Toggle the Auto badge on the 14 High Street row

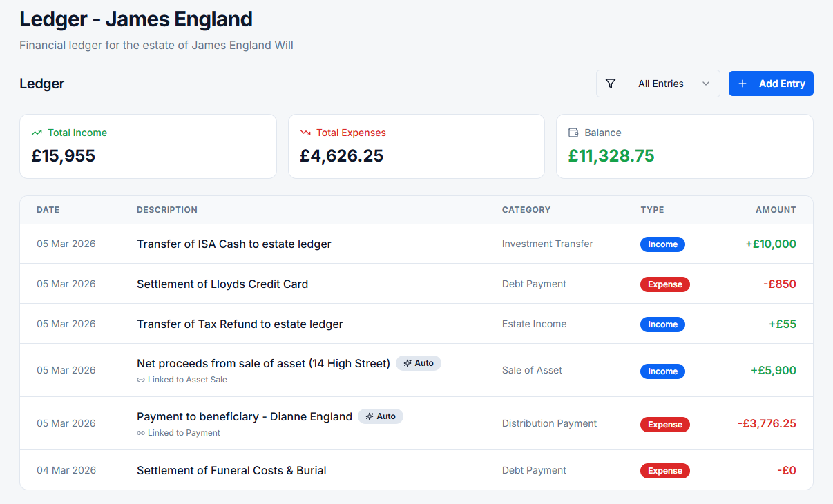(x=419, y=362)
